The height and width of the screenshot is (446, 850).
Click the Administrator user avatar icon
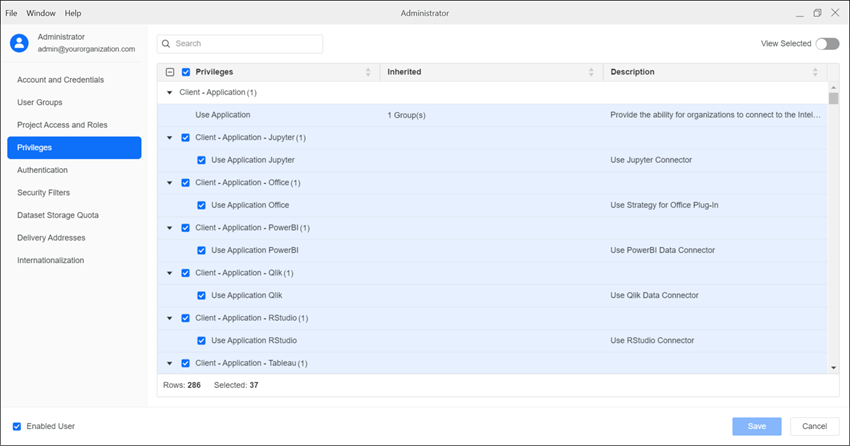[19, 43]
